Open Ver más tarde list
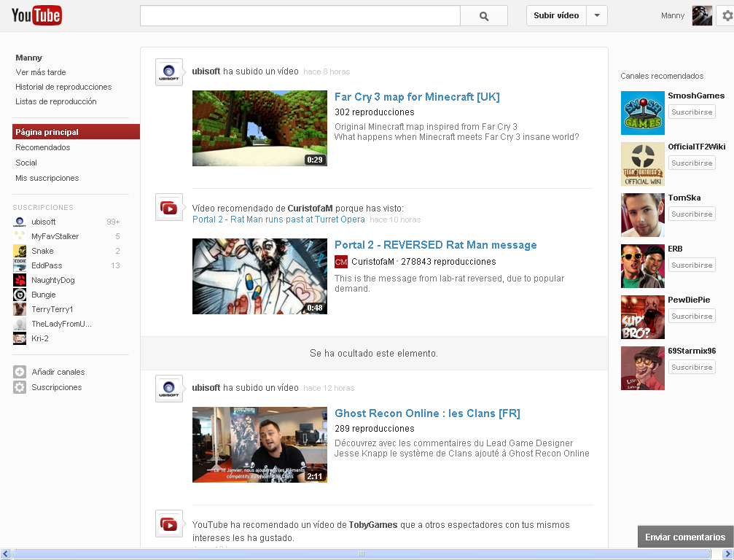 (41, 72)
